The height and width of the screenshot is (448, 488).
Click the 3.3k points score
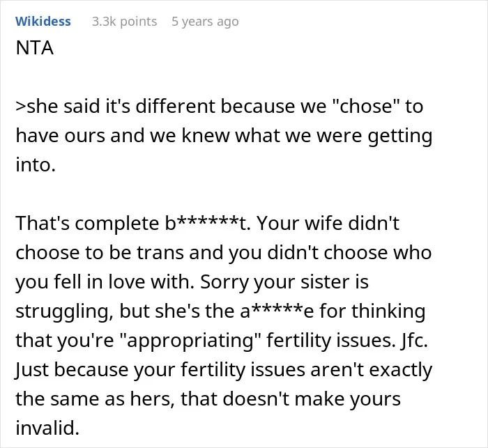(125, 22)
